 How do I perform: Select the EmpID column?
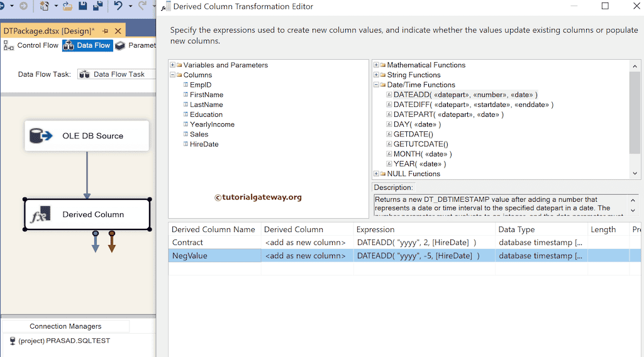tap(201, 85)
